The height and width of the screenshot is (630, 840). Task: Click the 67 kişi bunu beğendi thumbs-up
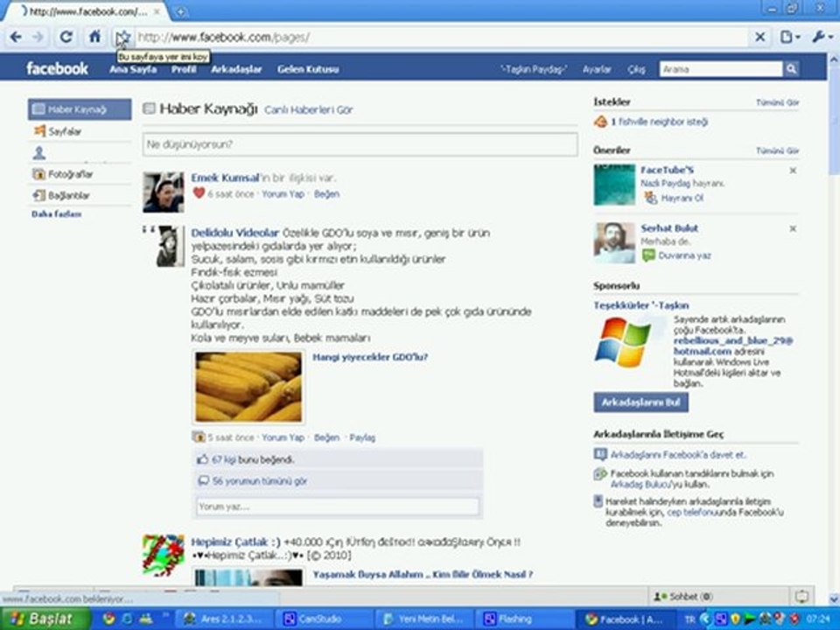[x=202, y=459]
